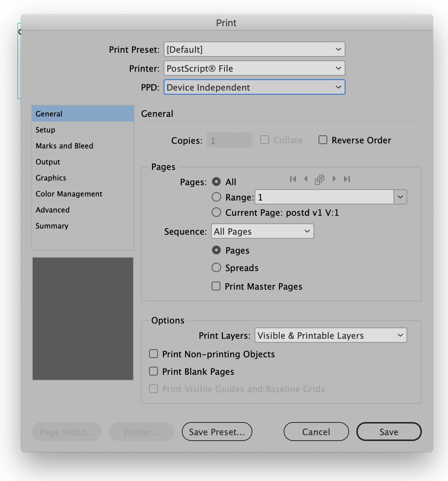Image resolution: width=448 pixels, height=481 pixels.
Task: Select the General category in sidebar
Action: [x=83, y=114]
